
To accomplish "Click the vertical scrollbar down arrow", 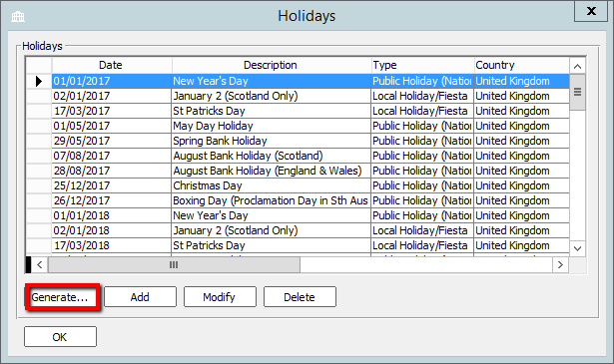I will pyautogui.click(x=577, y=248).
